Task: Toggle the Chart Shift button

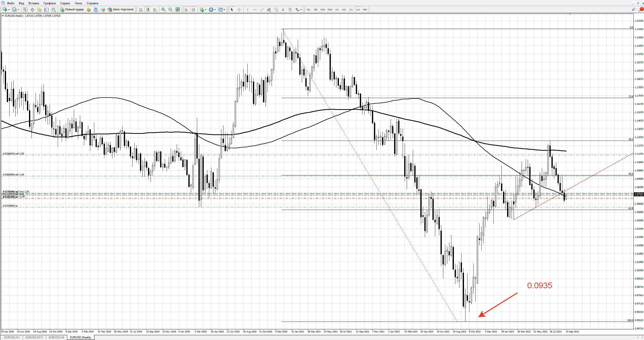Action: [193, 10]
